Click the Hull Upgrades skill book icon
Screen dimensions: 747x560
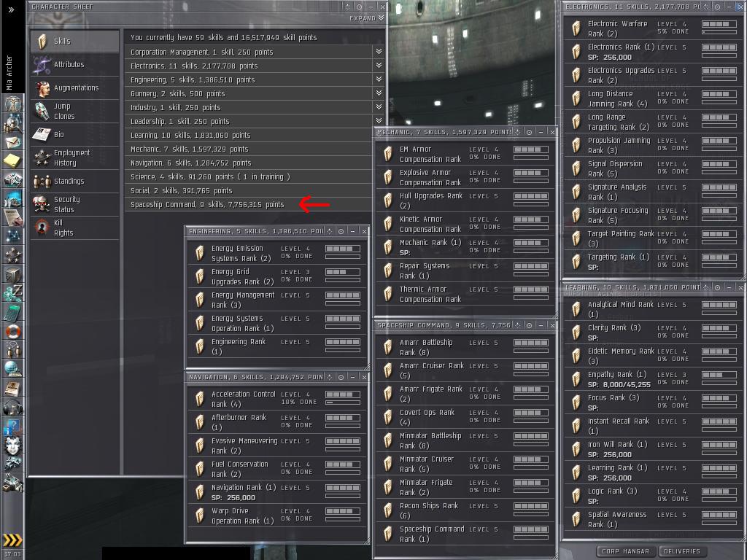point(388,201)
